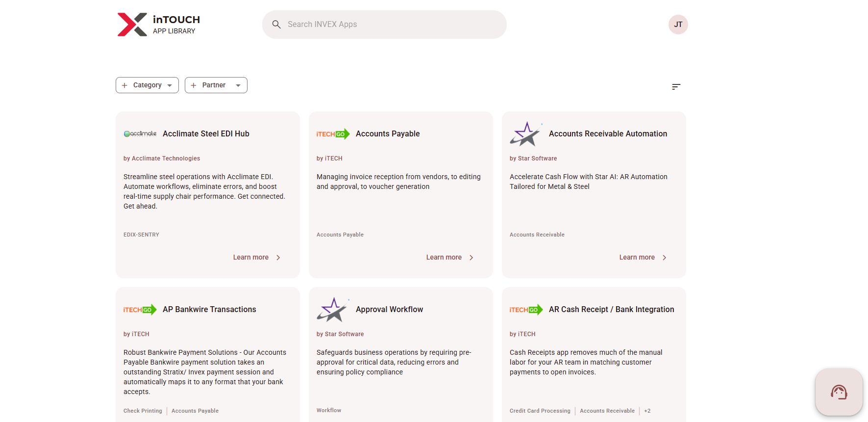Click 'by iTECH' on AP Bankwire card
The image size is (868, 422).
(136, 334)
